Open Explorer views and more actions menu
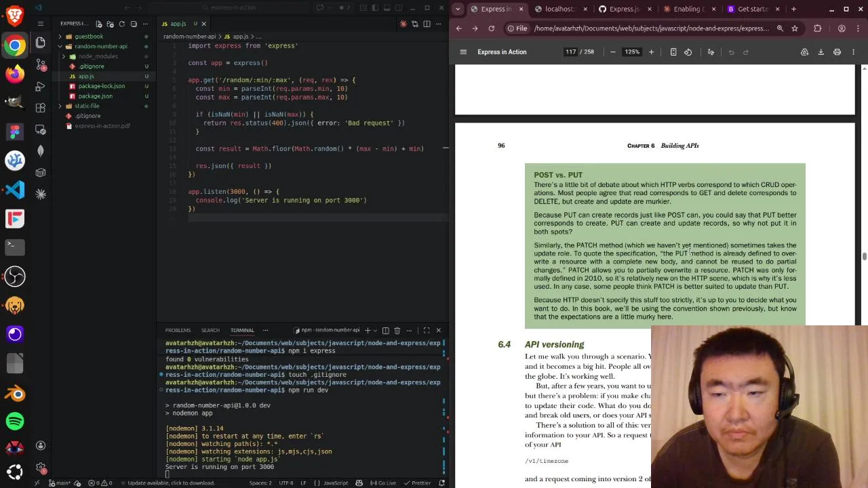This screenshot has height=488, width=868. point(146,24)
